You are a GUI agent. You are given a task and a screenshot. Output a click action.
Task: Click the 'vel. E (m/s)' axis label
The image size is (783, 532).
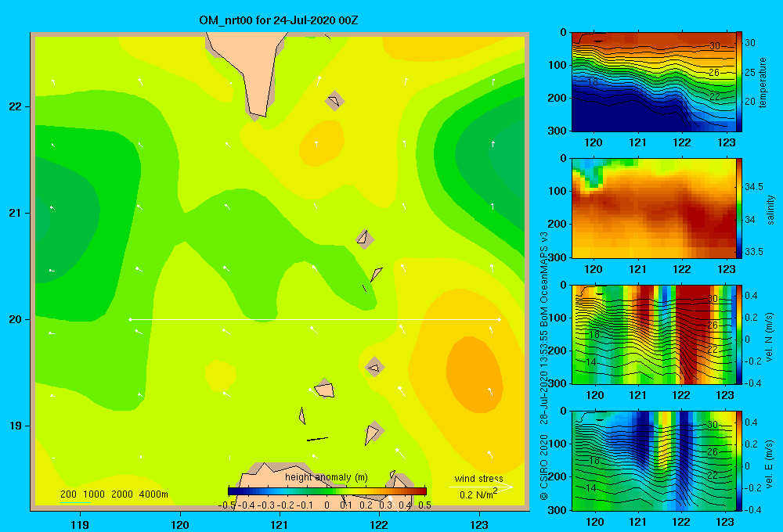coord(770,463)
